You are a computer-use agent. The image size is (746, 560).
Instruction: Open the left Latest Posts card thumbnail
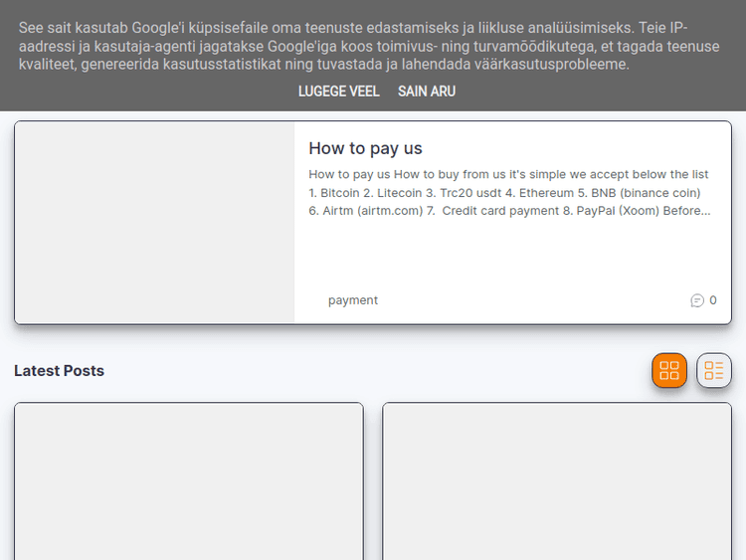[189, 481]
